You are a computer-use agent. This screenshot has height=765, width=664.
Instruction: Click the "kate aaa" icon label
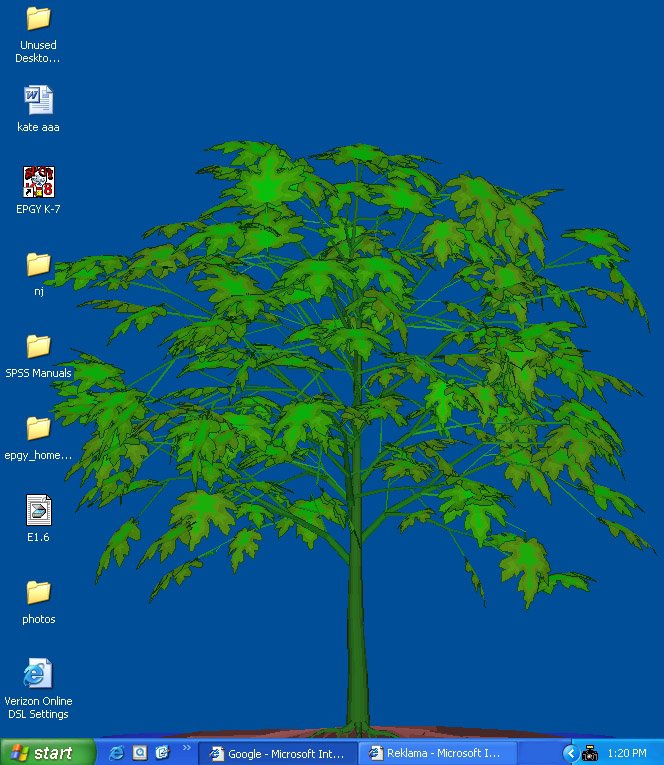point(38,127)
